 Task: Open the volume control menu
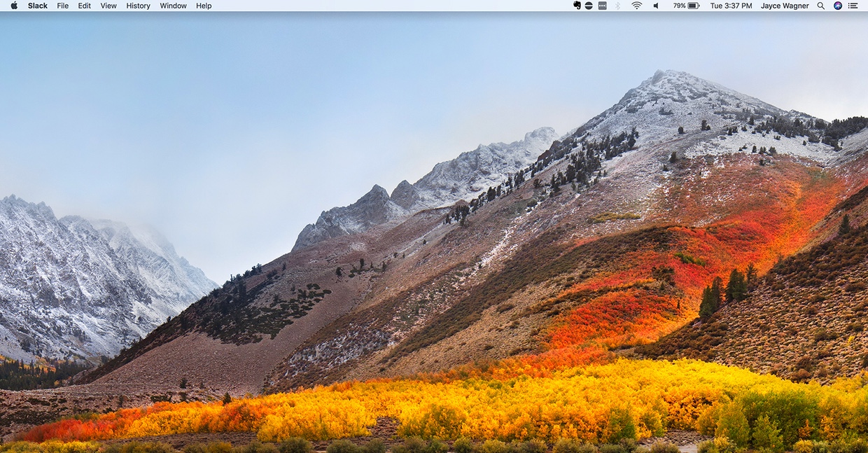(656, 6)
